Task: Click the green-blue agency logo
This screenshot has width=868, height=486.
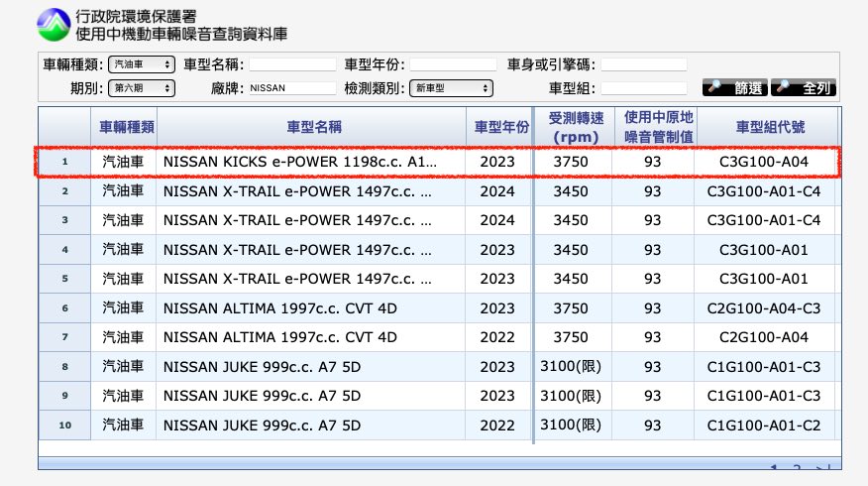Action: pyautogui.click(x=54, y=25)
